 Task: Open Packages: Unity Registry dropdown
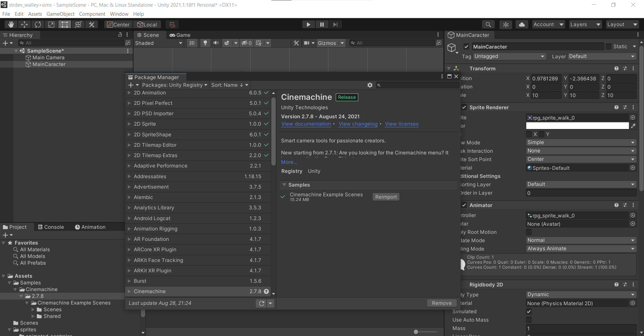[x=175, y=85]
